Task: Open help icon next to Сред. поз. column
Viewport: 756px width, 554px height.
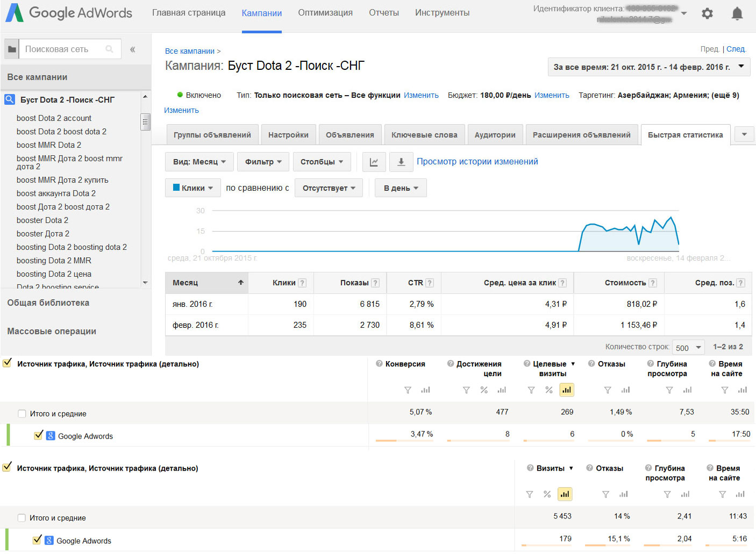Action: 741,283
